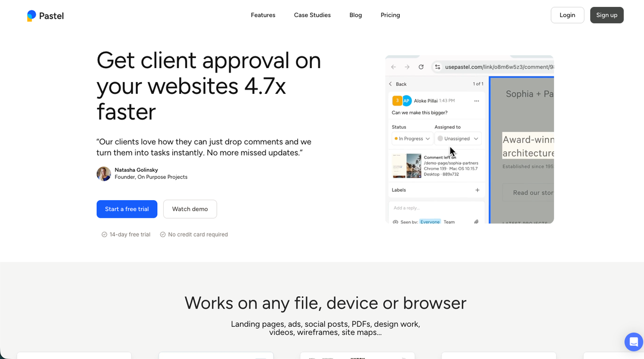Add a label with the plus icon

[477, 190]
